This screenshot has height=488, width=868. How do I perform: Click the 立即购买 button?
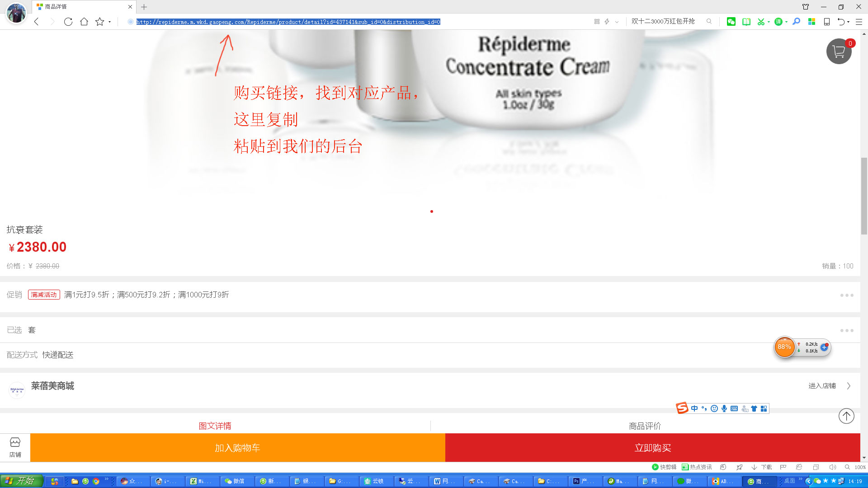(x=652, y=448)
